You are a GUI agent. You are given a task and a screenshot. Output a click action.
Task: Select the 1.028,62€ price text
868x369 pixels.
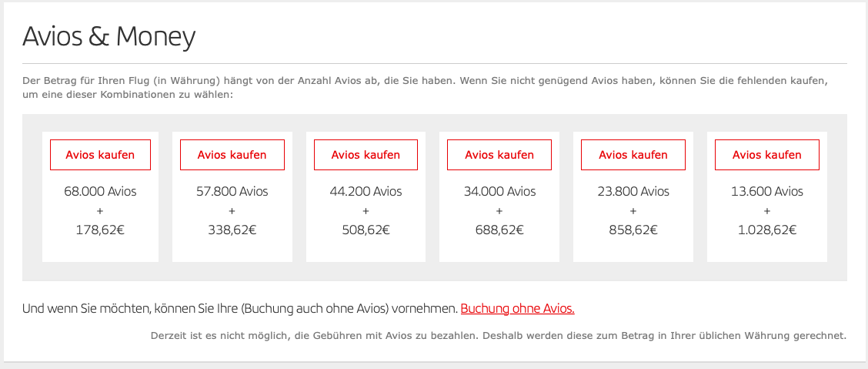[766, 230]
